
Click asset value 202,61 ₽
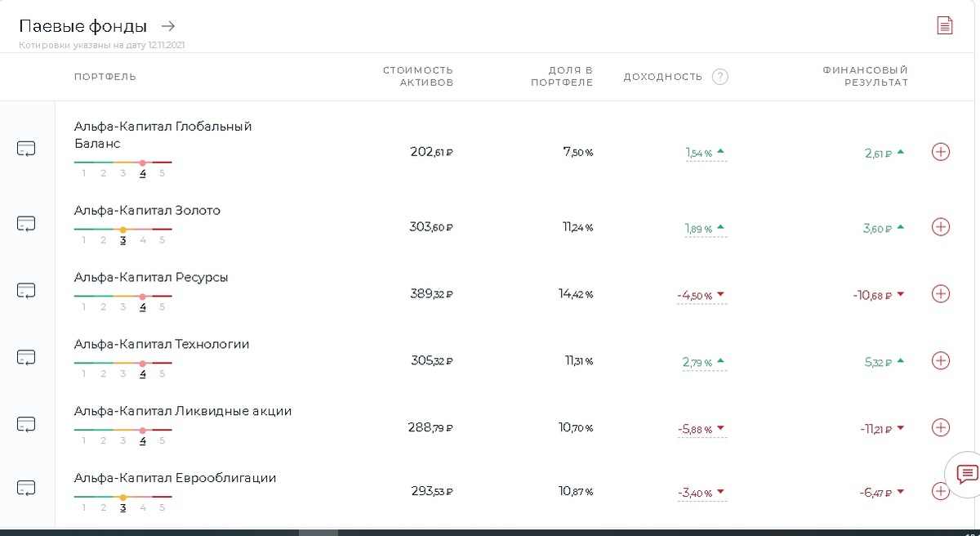click(x=431, y=152)
